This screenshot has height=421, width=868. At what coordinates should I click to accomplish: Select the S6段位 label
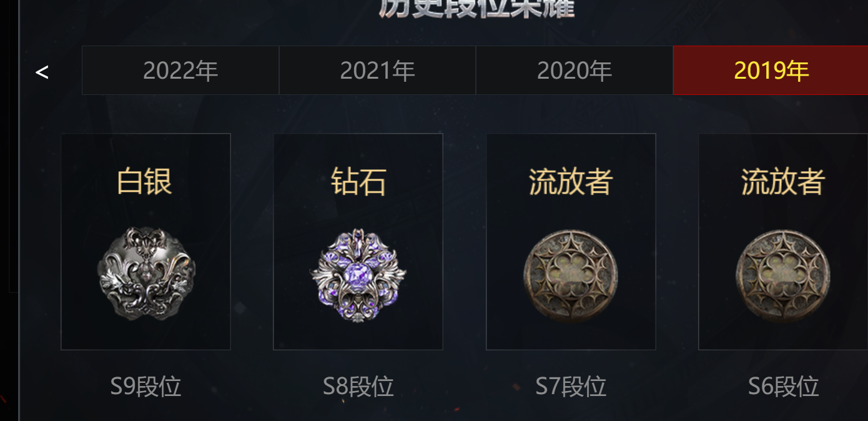[783, 387]
